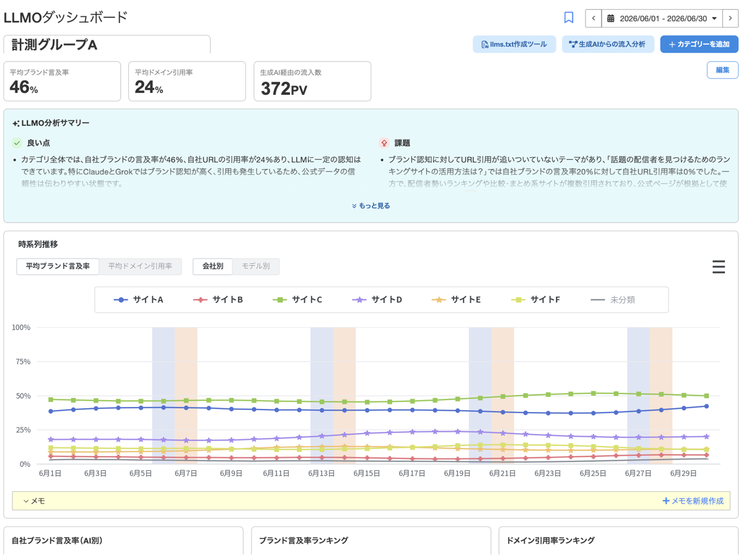Go to next date range arrow
Viewport: 741px width, 560px height.
click(730, 19)
